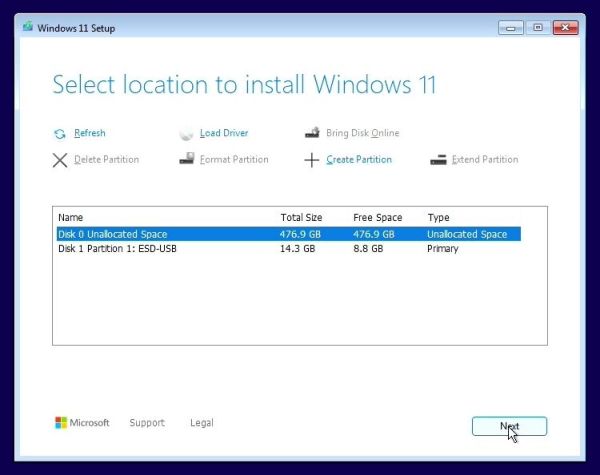
Task: Click the Refresh link text
Action: coord(90,133)
